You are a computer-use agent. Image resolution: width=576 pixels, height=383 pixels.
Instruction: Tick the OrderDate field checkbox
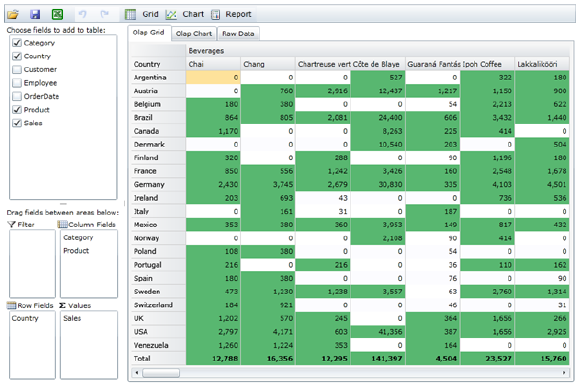tap(17, 96)
